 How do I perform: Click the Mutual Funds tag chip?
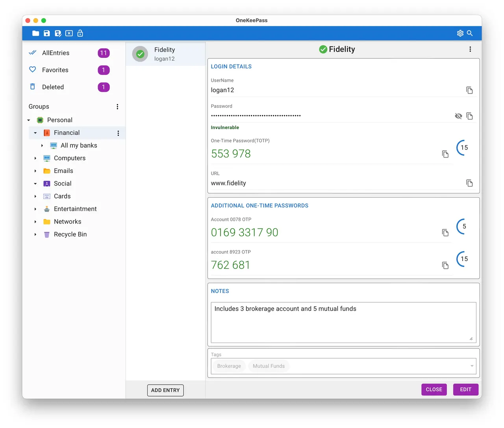coord(269,366)
